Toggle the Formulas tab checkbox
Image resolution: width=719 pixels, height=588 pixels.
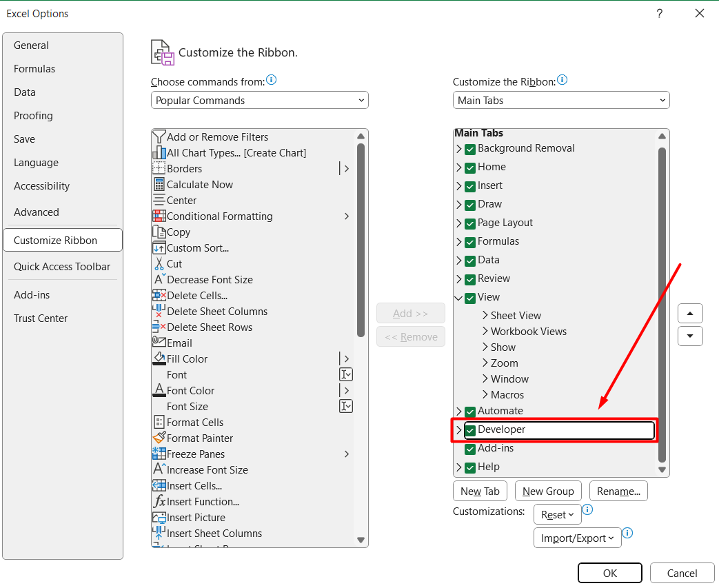click(470, 242)
